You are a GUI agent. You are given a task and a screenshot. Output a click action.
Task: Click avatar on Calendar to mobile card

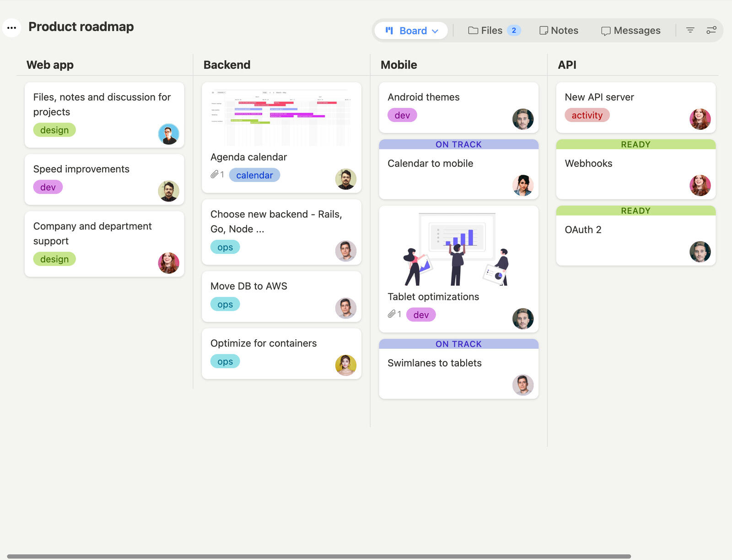click(523, 185)
